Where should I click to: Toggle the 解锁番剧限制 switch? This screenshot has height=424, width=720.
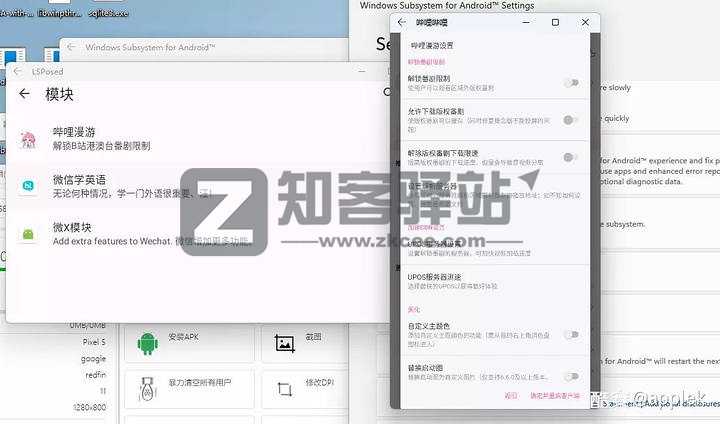coord(571,83)
